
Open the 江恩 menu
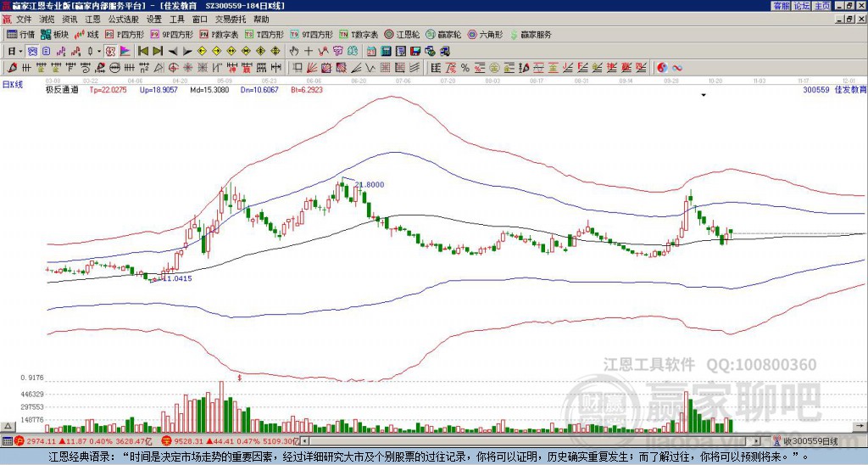(93, 20)
